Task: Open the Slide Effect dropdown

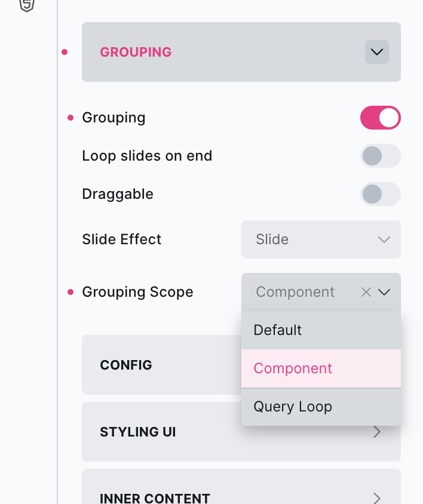Action: [321, 239]
